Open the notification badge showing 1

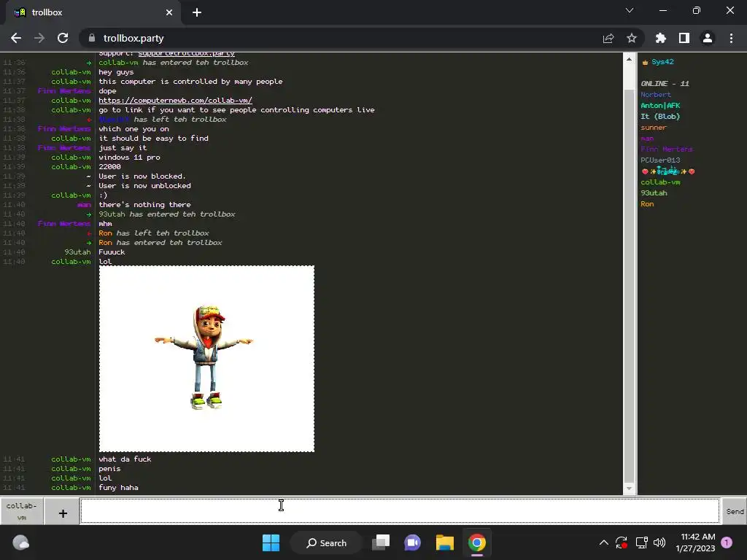(x=727, y=542)
